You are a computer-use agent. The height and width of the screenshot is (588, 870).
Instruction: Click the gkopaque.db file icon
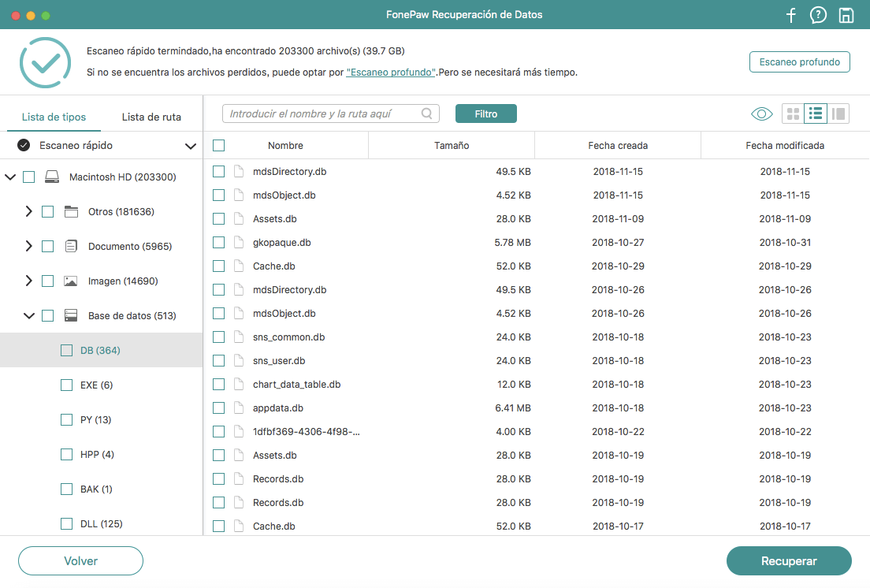tap(239, 243)
